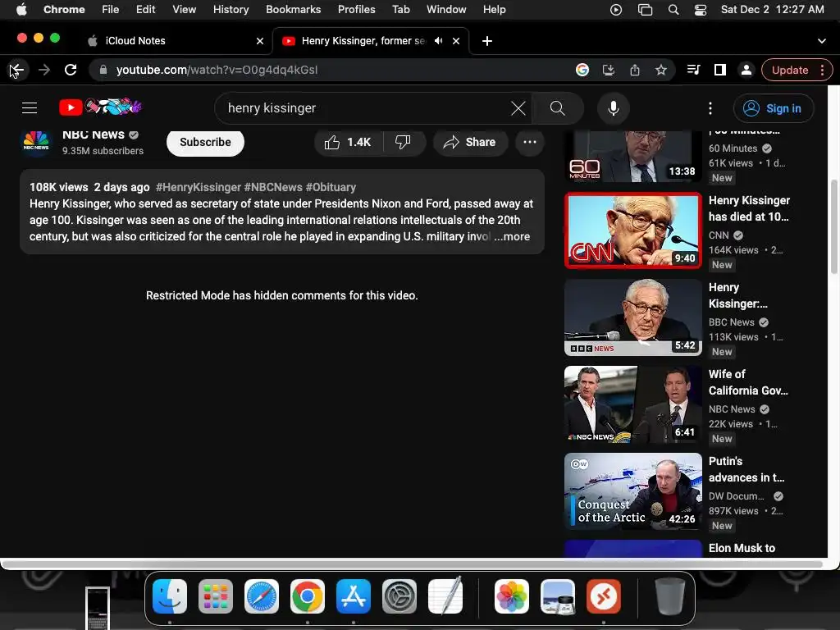Share this video
Image resolution: width=840 pixels, height=630 pixels.
click(x=470, y=142)
